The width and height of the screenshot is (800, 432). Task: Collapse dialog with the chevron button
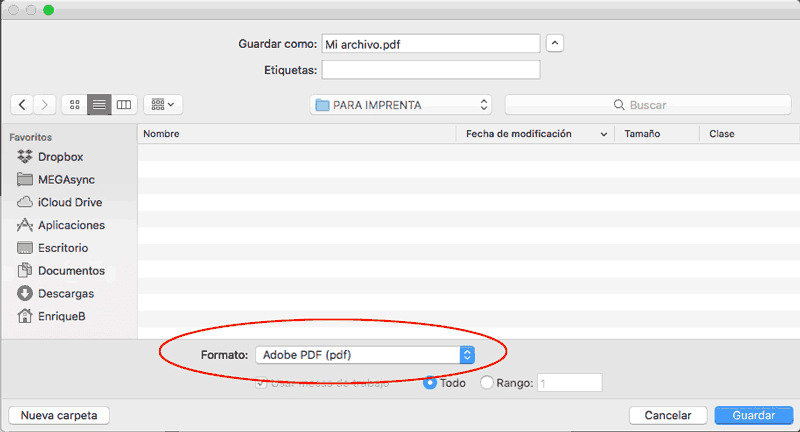[555, 43]
